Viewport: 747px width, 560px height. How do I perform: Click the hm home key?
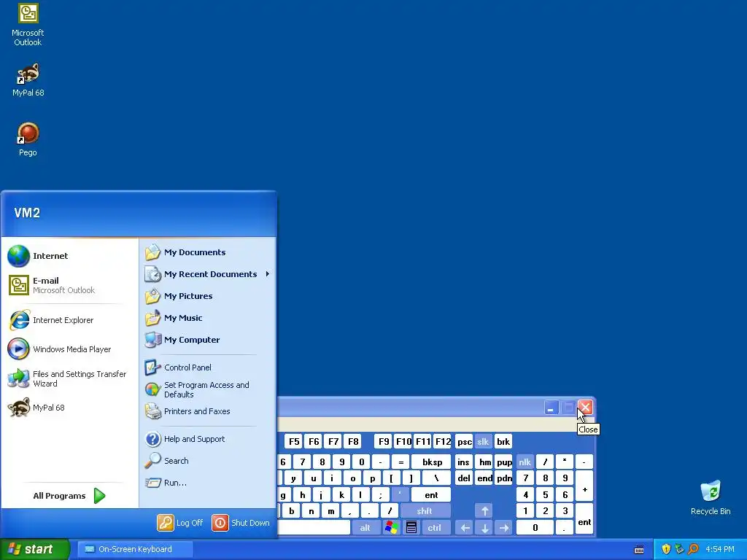(485, 462)
